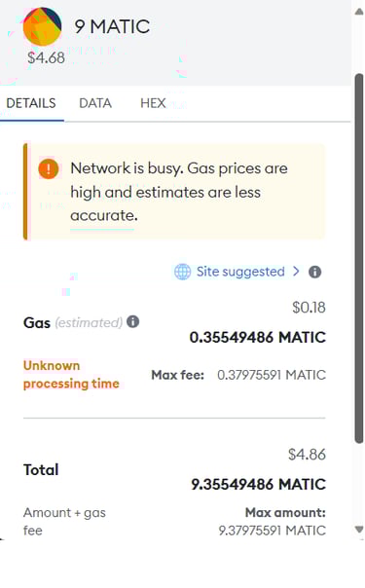Select the DETAILS tab
The width and height of the screenshot is (365, 588).
31,103
